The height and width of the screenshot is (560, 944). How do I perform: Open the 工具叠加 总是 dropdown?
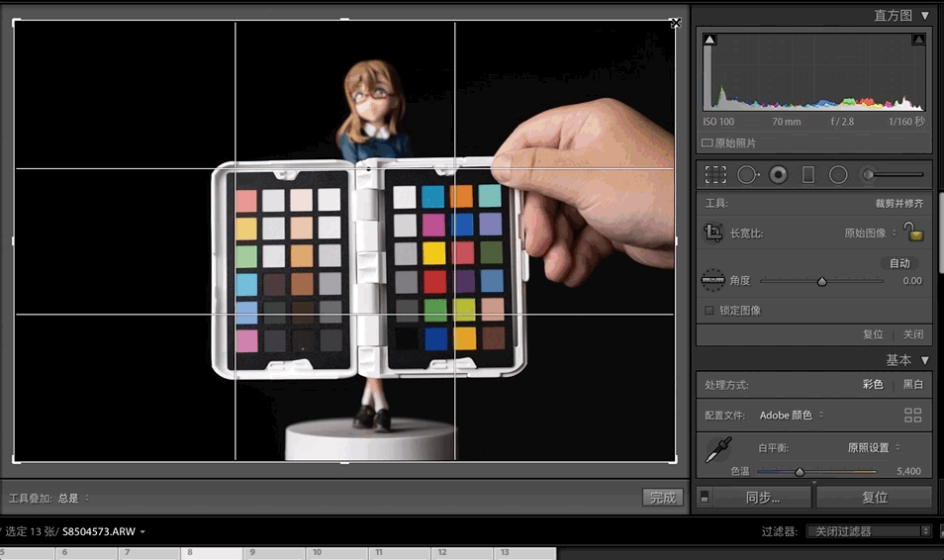pos(73,498)
